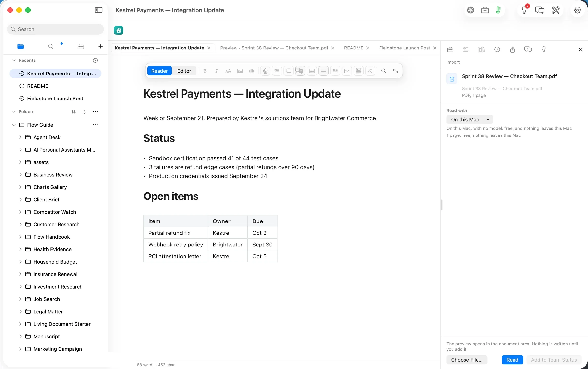Collapse the Flow Guide folder
The height and width of the screenshot is (369, 588).
[x=14, y=125]
